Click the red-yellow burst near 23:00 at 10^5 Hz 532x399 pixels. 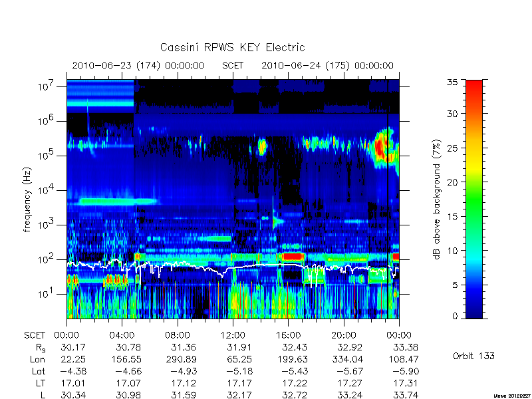pos(383,148)
